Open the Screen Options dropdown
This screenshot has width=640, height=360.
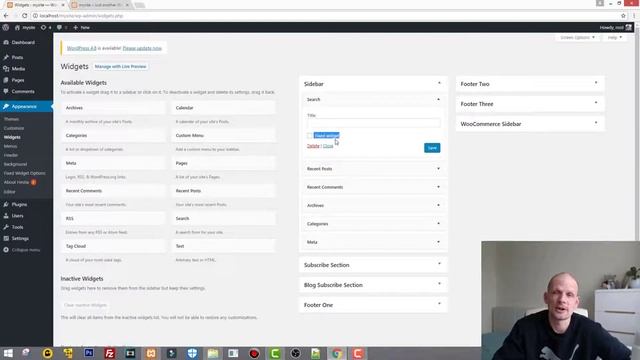[577, 38]
